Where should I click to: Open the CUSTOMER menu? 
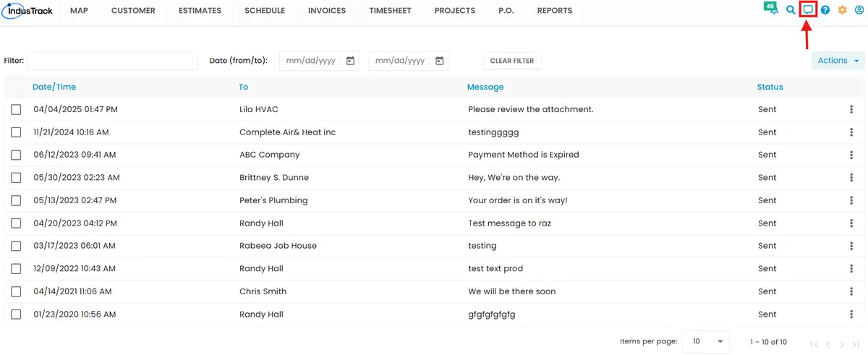133,11
